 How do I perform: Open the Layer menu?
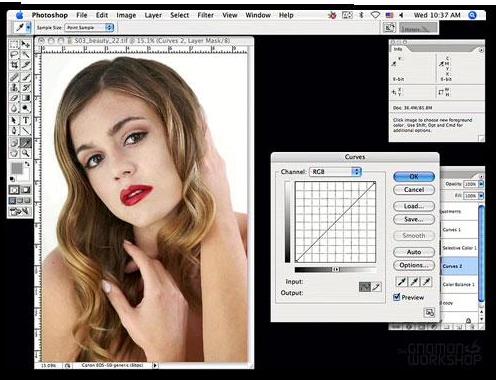point(153,15)
